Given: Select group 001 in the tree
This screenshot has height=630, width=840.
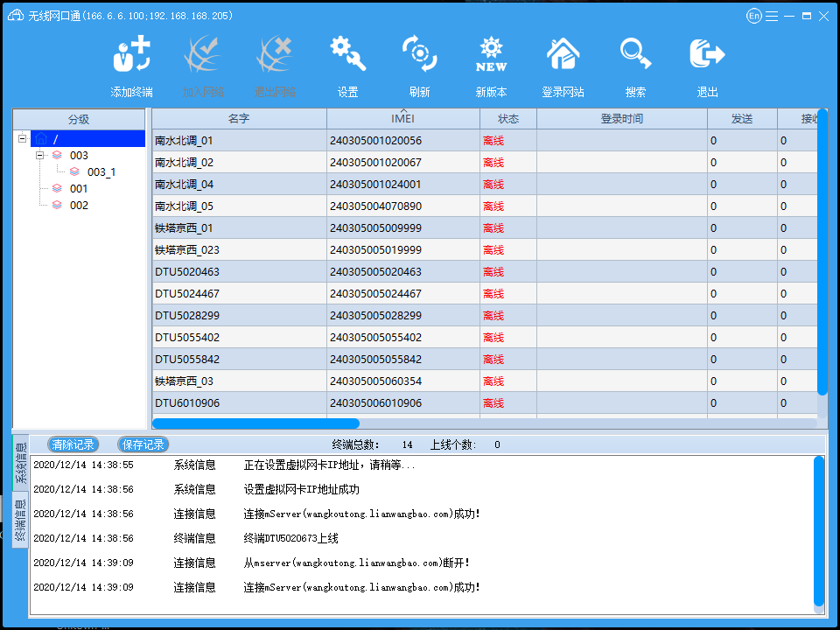Looking at the screenshot, I should click(x=79, y=189).
